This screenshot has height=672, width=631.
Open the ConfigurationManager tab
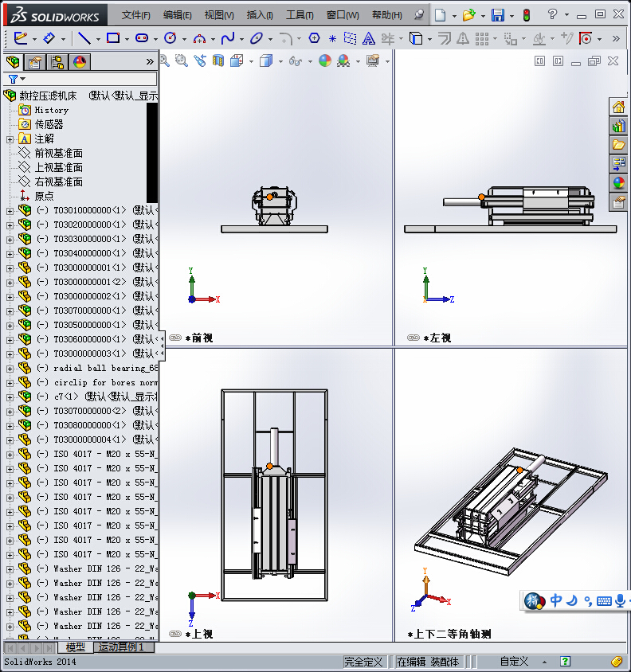click(57, 62)
